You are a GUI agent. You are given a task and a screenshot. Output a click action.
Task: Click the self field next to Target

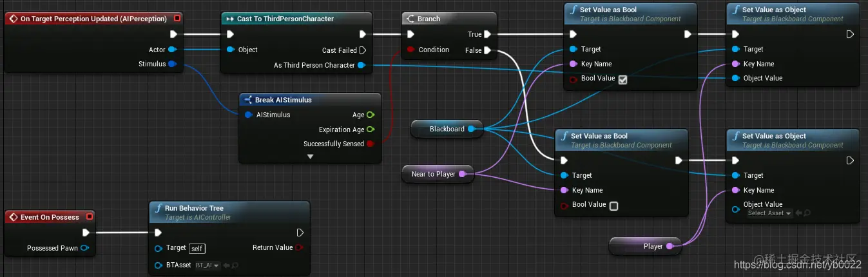[x=198, y=248]
